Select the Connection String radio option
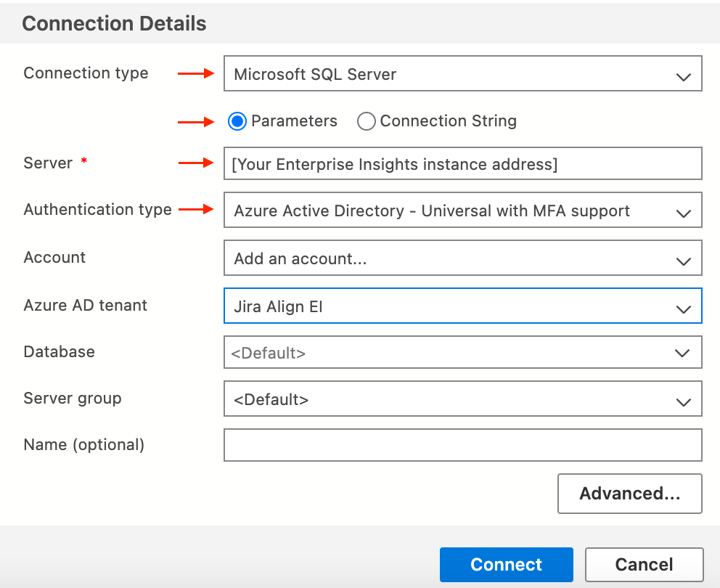 tap(367, 121)
